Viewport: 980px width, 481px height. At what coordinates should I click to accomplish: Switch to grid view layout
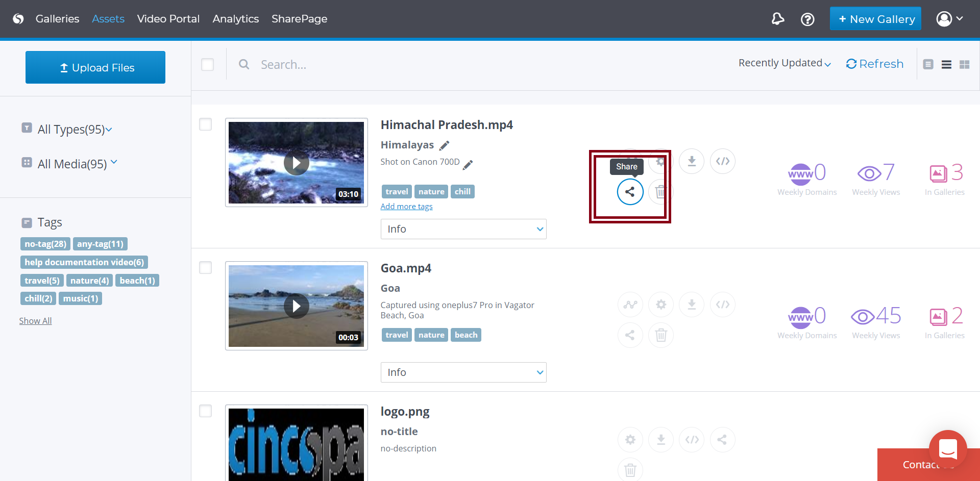(x=964, y=65)
